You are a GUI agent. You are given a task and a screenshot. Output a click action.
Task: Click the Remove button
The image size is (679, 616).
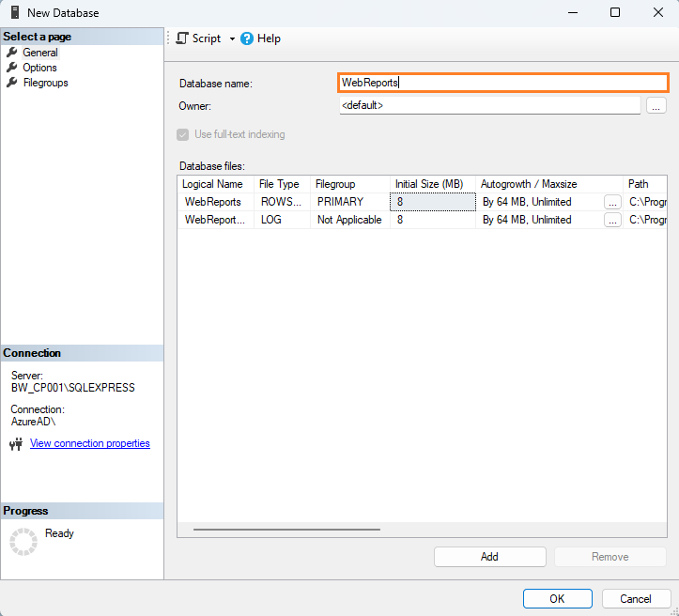click(610, 557)
